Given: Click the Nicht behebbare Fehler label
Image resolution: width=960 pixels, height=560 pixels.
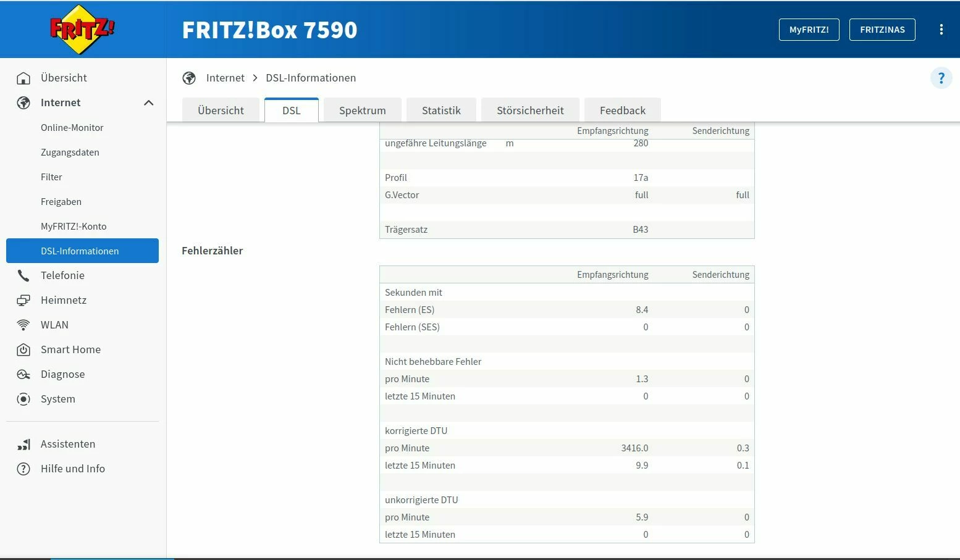Looking at the screenshot, I should click(x=433, y=362).
